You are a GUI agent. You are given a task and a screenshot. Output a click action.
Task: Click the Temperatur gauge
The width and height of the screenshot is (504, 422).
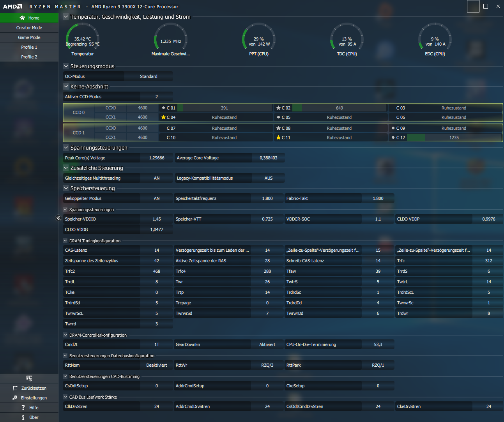83,39
